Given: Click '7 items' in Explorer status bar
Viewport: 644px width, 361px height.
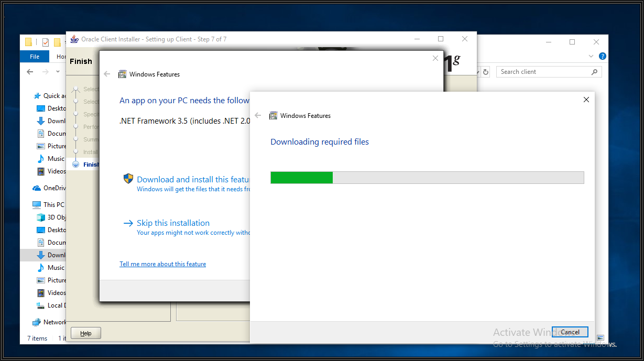Looking at the screenshot, I should click(37, 338).
